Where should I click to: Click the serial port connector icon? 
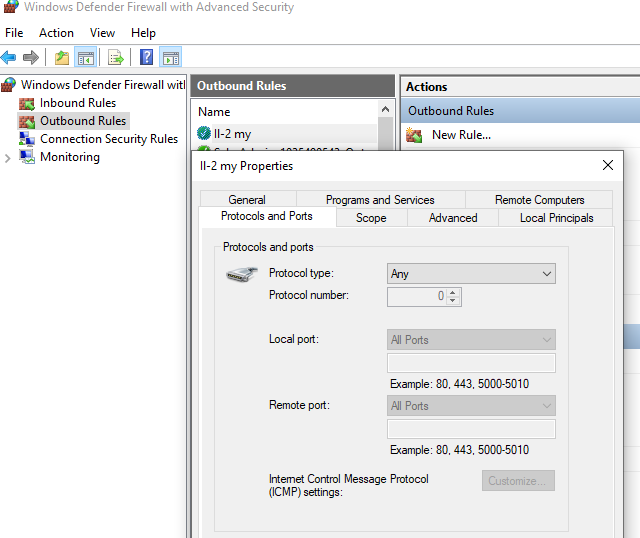[242, 274]
